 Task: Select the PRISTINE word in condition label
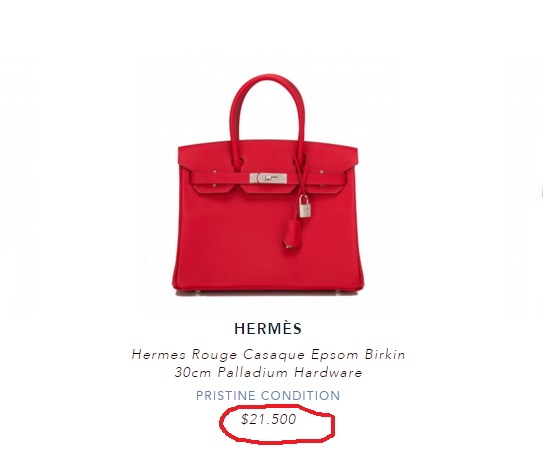point(226,395)
